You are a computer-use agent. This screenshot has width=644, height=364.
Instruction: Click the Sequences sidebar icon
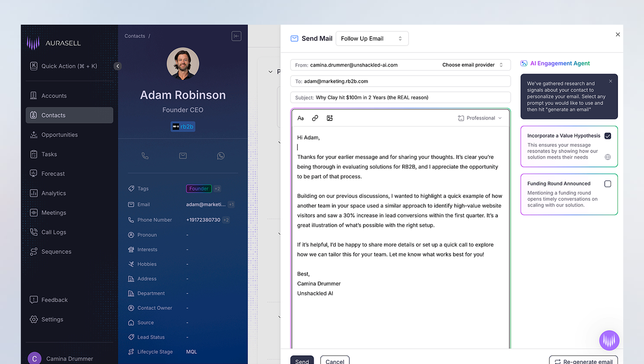pos(34,251)
